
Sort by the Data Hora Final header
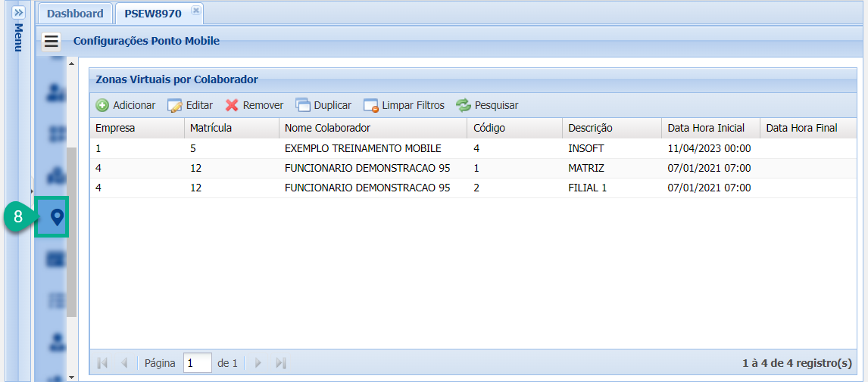click(809, 129)
